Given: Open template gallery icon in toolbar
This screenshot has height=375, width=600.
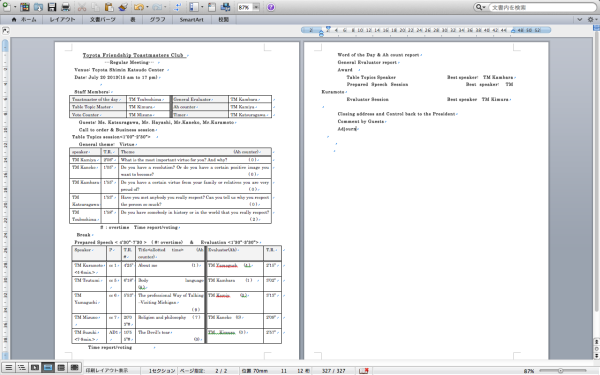Looking at the screenshot, I should click(x=25, y=7).
